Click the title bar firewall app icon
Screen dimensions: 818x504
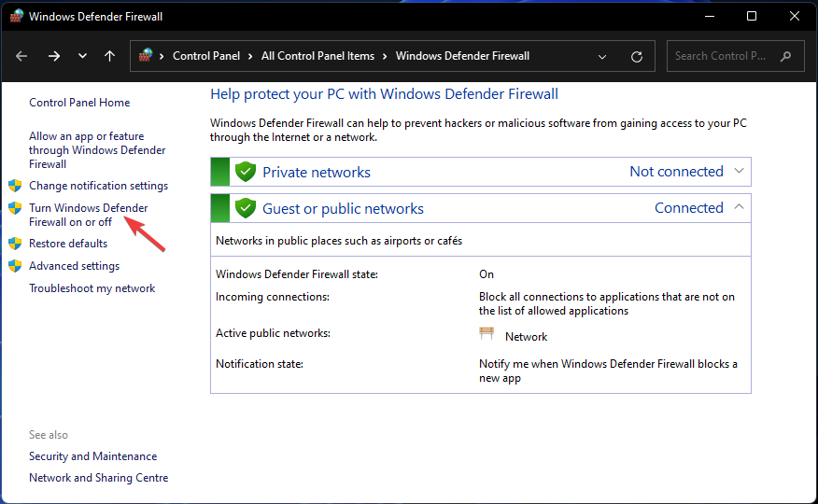click(x=17, y=16)
